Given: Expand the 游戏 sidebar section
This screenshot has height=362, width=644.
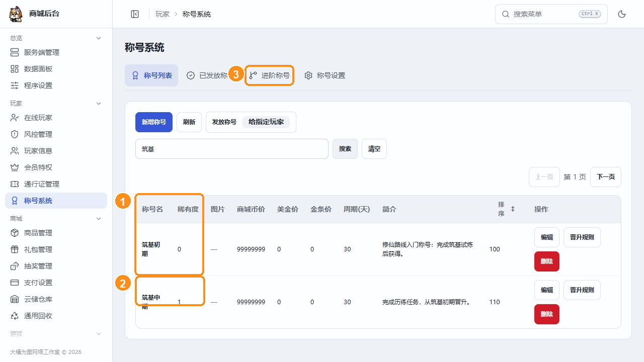Looking at the screenshot, I should [99, 334].
